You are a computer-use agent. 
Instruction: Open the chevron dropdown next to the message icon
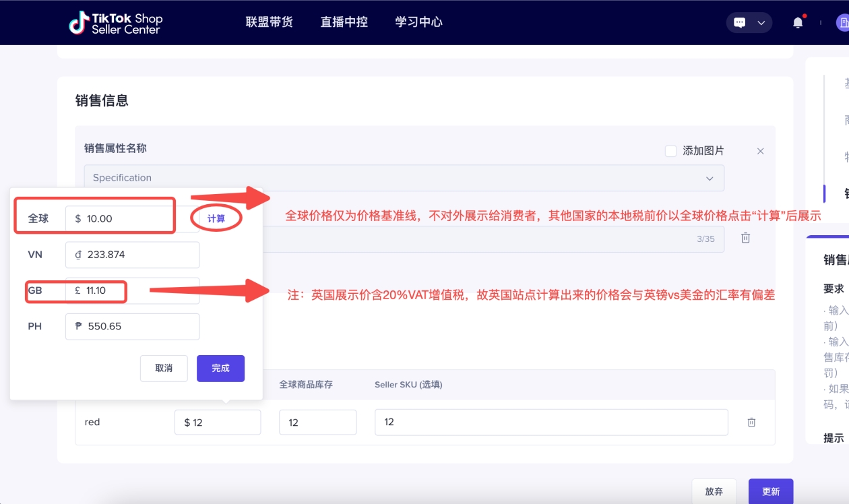pos(761,22)
